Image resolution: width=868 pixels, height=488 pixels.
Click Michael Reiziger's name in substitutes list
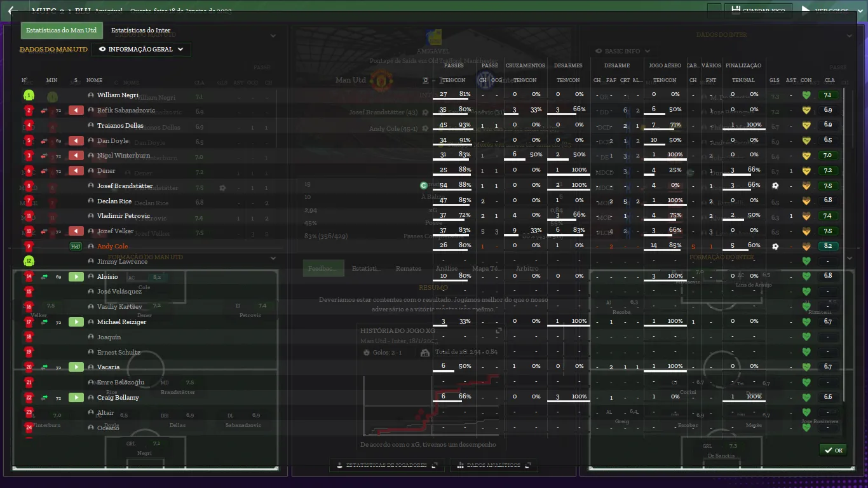click(121, 322)
